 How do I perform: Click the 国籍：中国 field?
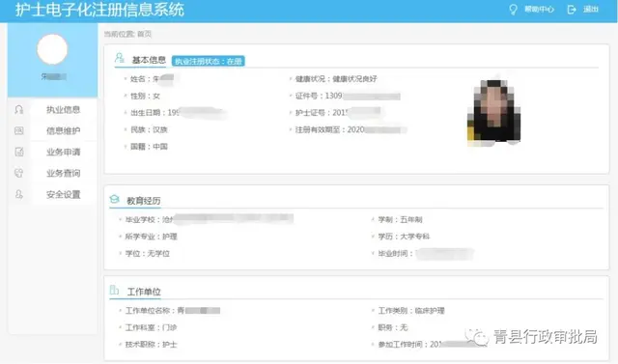(149, 147)
